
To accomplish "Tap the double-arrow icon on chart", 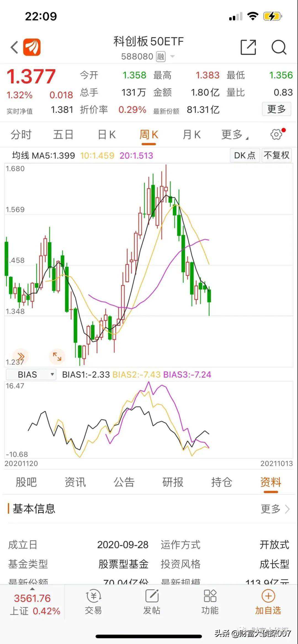I will point(20,356).
